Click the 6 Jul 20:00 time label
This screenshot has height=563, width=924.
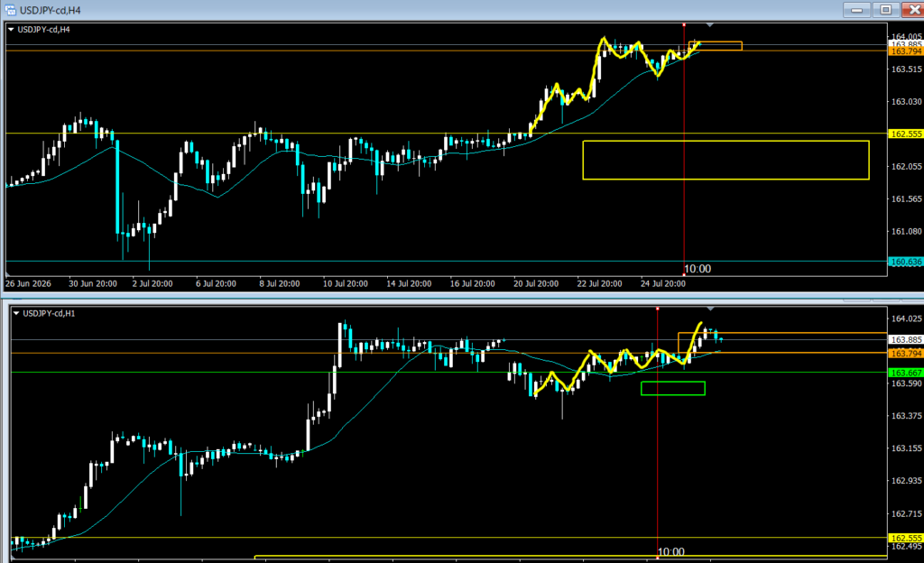[216, 284]
